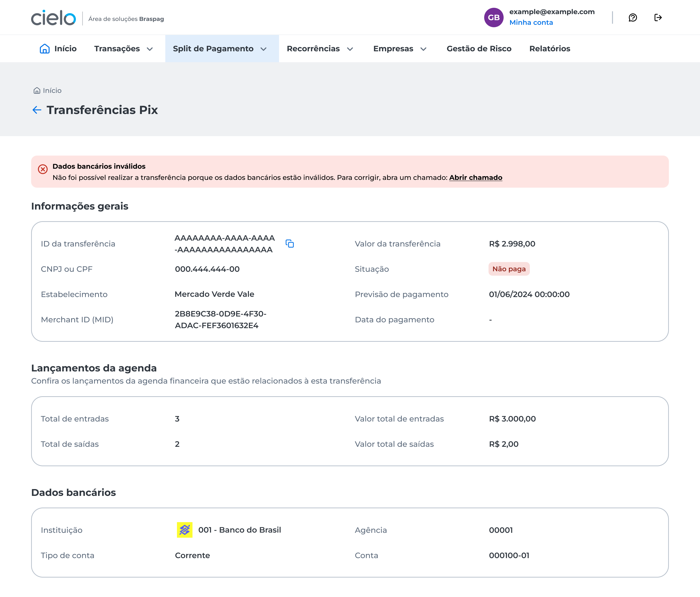This screenshot has height=597, width=700.
Task: Click Dados bancários inválidos alert title
Action: pyautogui.click(x=99, y=166)
